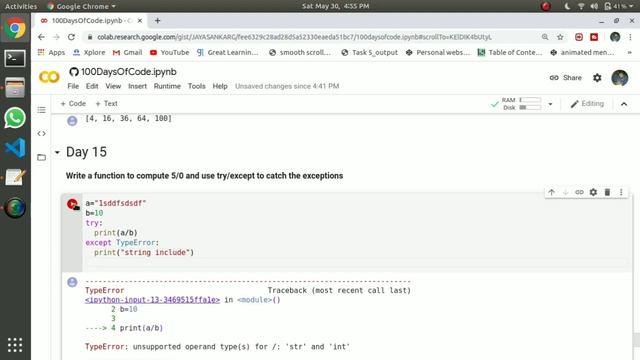
Task: Delete the cell with trash icon
Action: click(x=607, y=192)
